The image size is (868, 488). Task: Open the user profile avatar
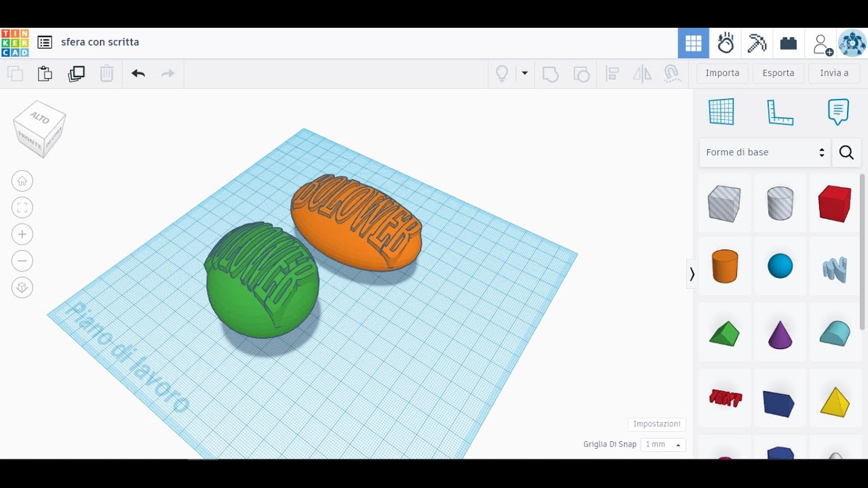(852, 43)
